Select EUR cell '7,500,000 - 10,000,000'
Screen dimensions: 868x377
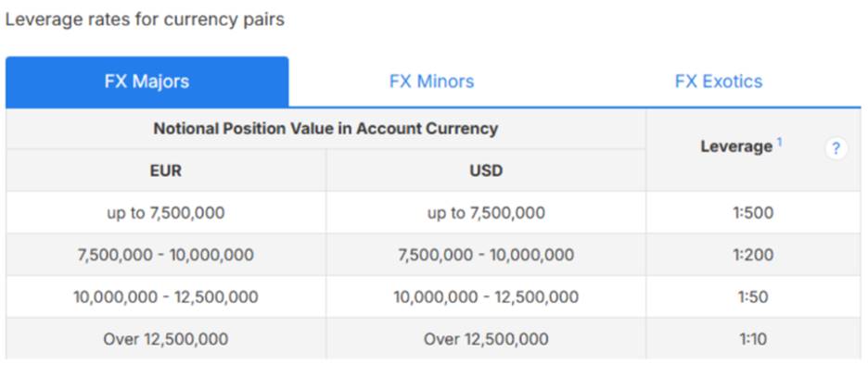(x=166, y=255)
